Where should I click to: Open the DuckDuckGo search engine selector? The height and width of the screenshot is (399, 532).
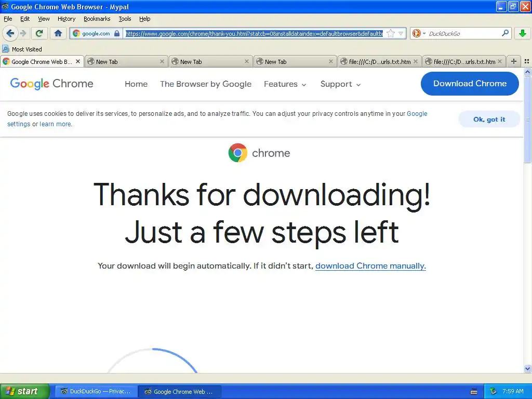click(419, 33)
